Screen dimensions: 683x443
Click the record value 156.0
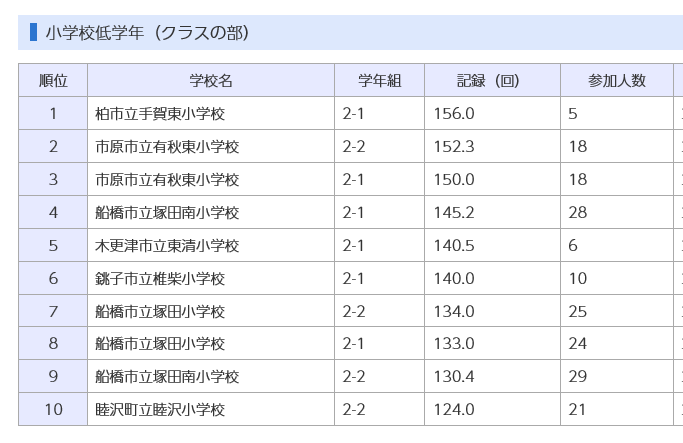[454, 114]
